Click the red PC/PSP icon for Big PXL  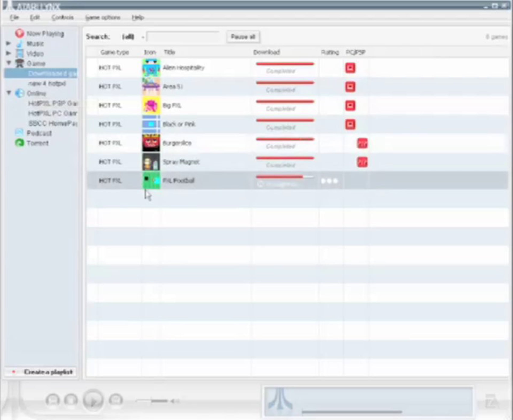point(350,106)
